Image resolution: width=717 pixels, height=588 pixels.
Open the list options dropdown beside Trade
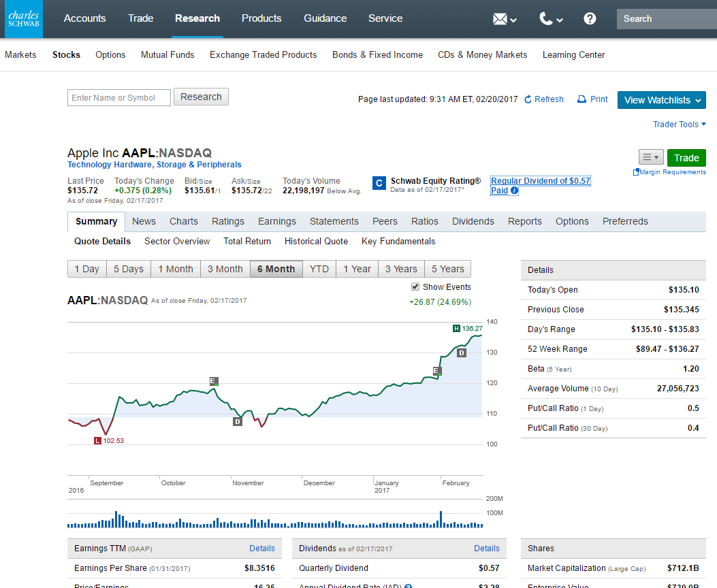[651, 158]
